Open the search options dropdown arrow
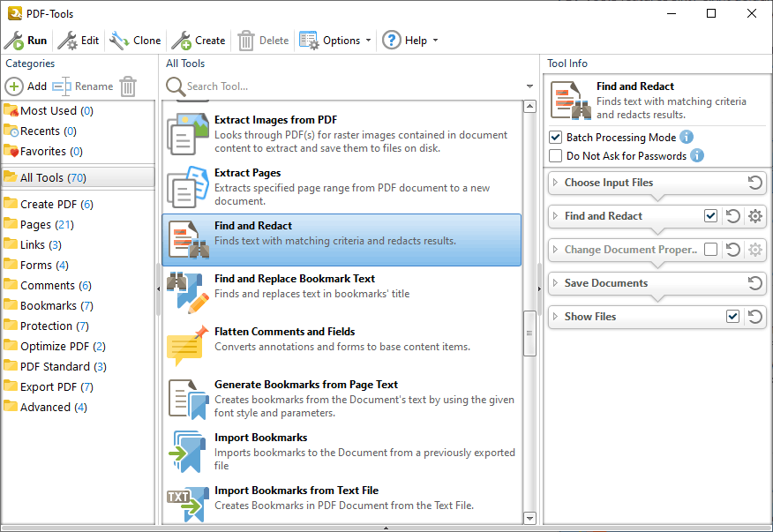773x532 pixels. [x=530, y=86]
